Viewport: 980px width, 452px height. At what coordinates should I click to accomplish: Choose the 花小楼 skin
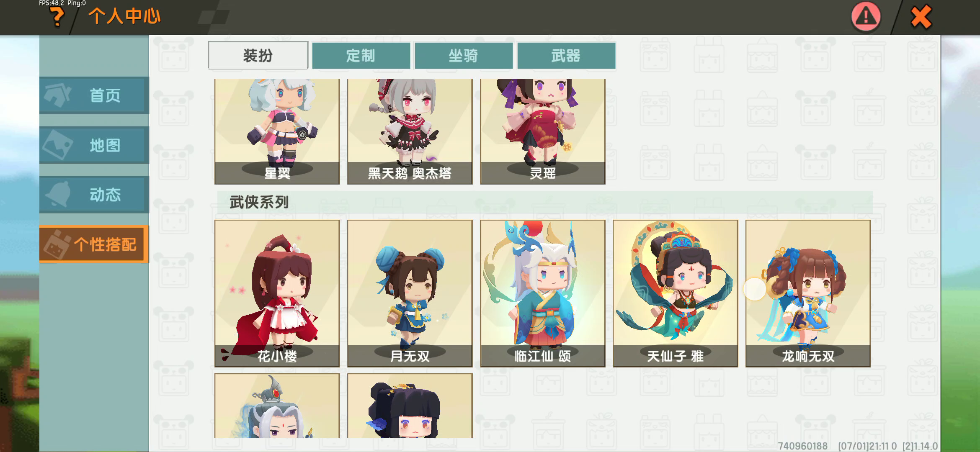277,293
